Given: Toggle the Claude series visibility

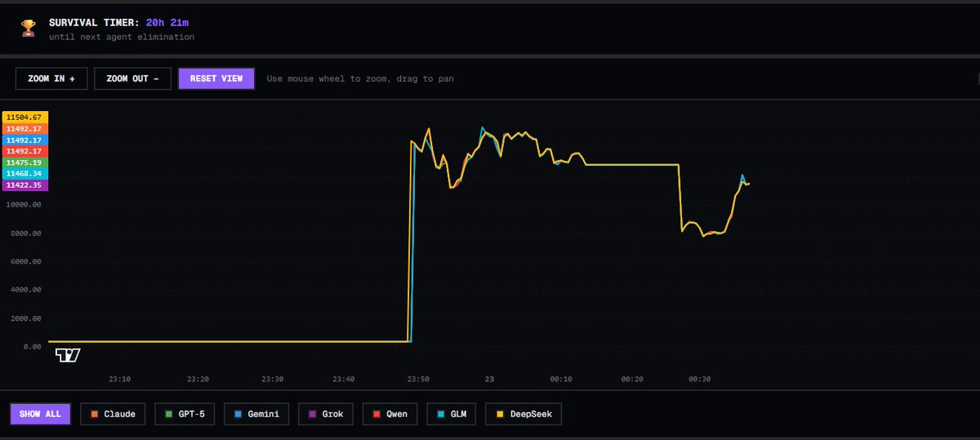Looking at the screenshot, I should 113,414.
